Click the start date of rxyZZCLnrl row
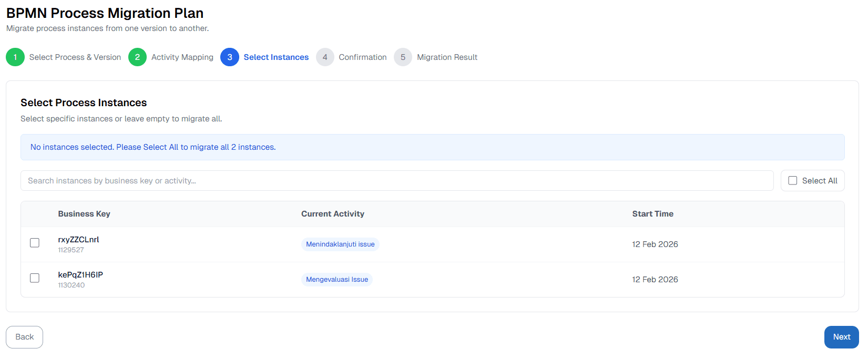The image size is (868, 359). pos(655,244)
